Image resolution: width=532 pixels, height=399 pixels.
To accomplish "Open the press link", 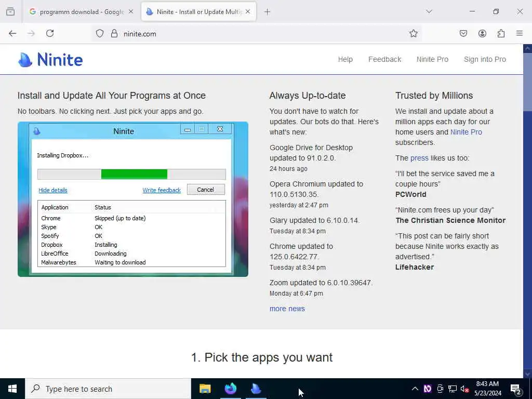I will pyautogui.click(x=419, y=158).
